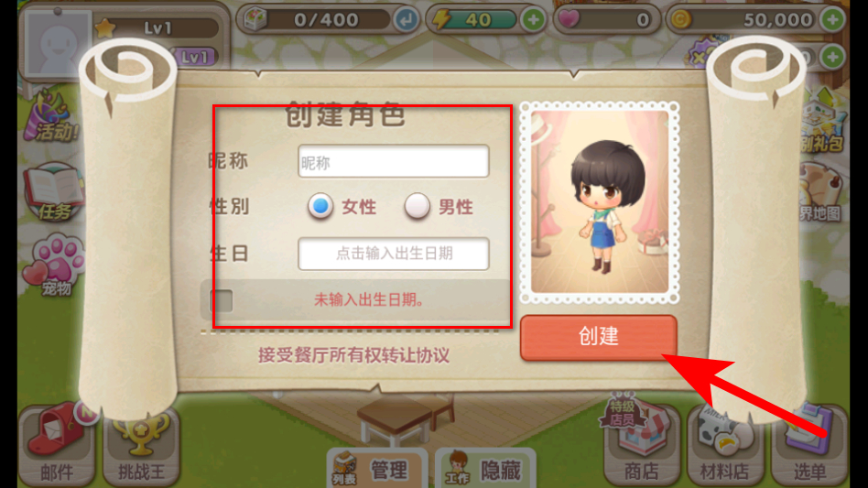This screenshot has height=488, width=868.
Task: Click the character avatar preview picture
Action: [x=600, y=202]
